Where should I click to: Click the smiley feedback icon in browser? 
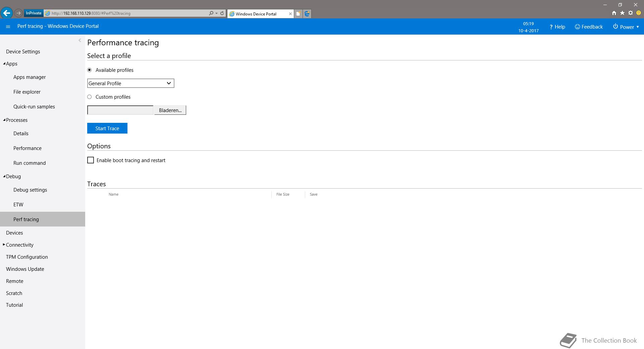point(639,13)
